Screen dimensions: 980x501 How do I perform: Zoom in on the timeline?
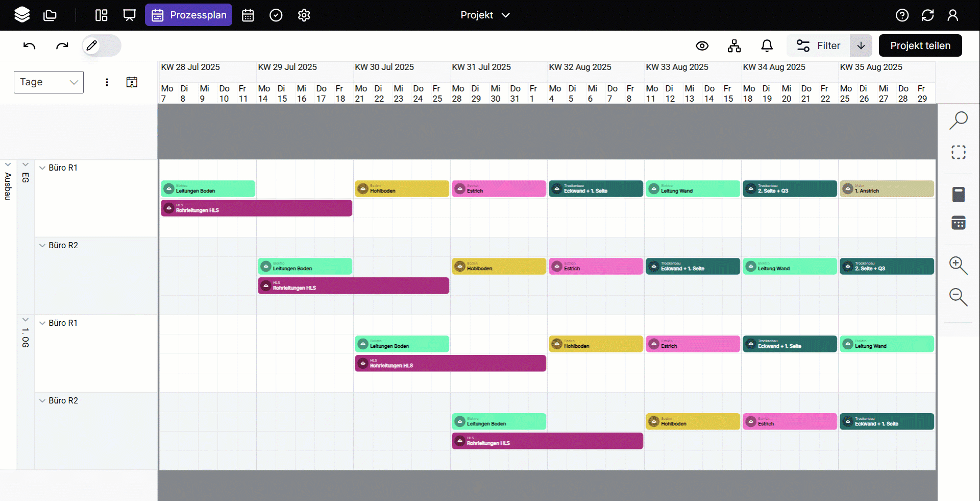click(958, 265)
